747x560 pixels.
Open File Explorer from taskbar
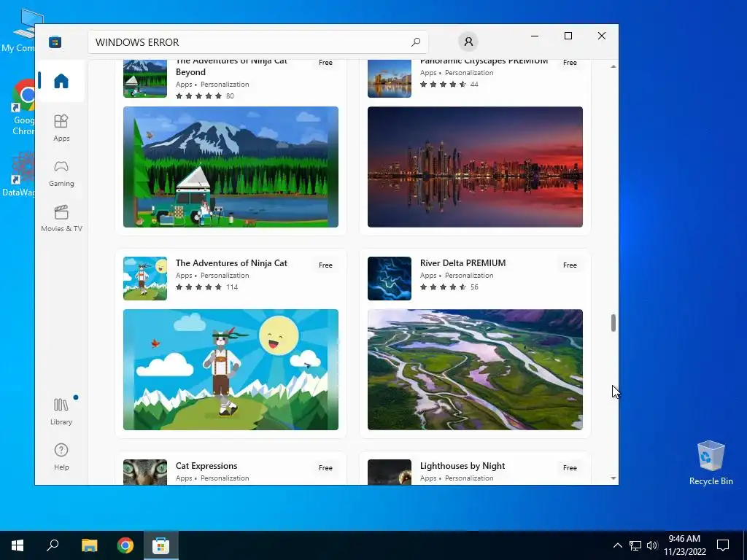pyautogui.click(x=89, y=545)
